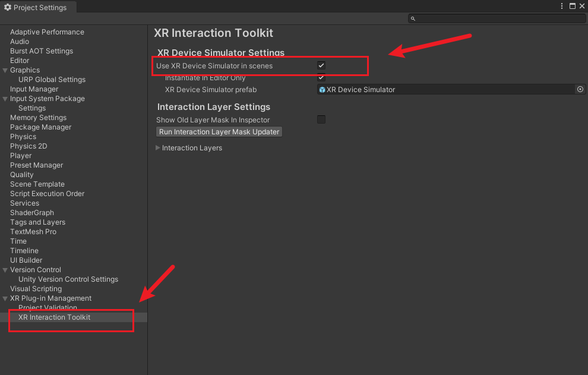Click the Project Settings gear icon
The image size is (588, 375).
[8, 7]
